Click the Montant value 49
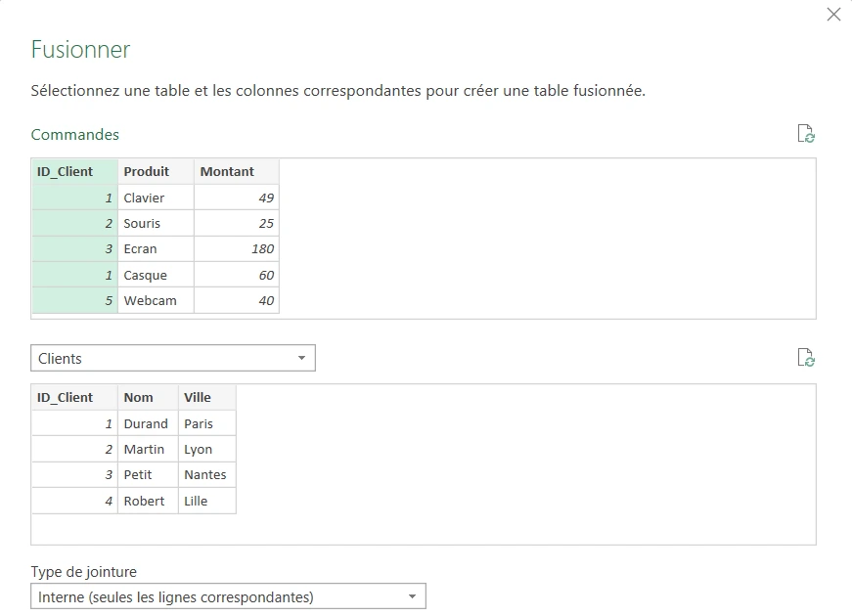 237,198
